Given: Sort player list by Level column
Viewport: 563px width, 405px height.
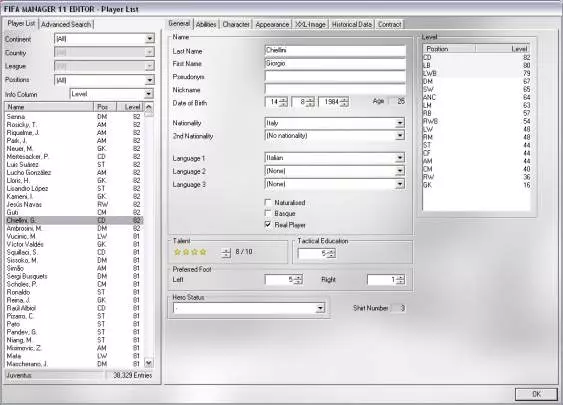Looking at the screenshot, I should coord(130,107).
